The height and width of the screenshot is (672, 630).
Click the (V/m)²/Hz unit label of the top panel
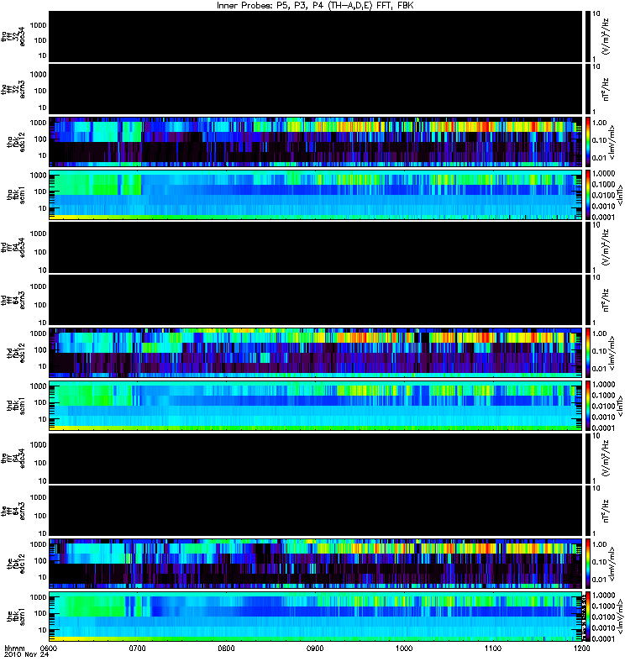[606, 36]
